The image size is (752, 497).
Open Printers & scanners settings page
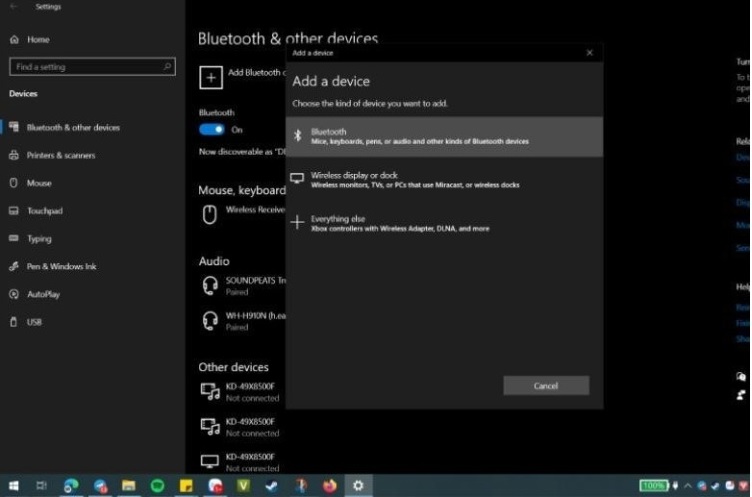point(60,156)
